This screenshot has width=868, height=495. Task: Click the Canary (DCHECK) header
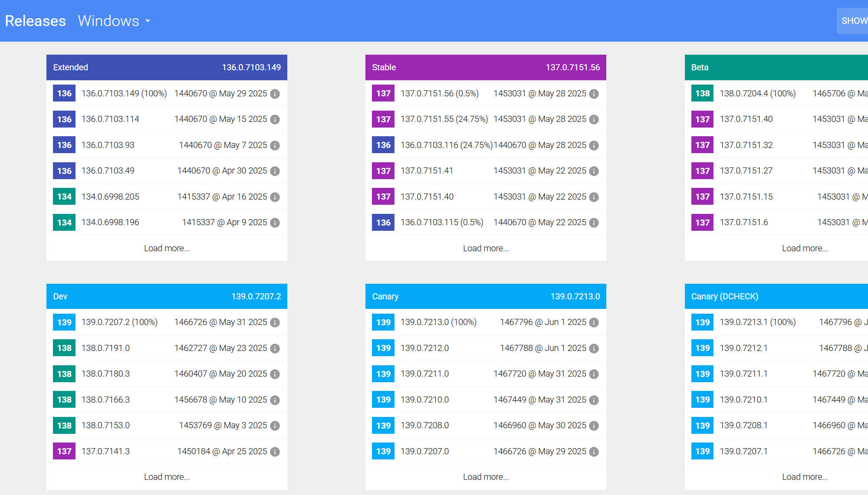point(776,296)
